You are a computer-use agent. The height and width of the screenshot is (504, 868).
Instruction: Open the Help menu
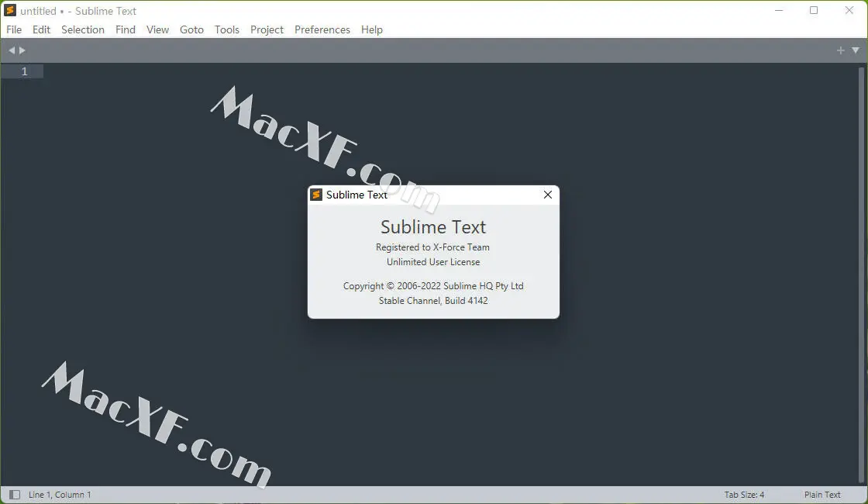(372, 30)
